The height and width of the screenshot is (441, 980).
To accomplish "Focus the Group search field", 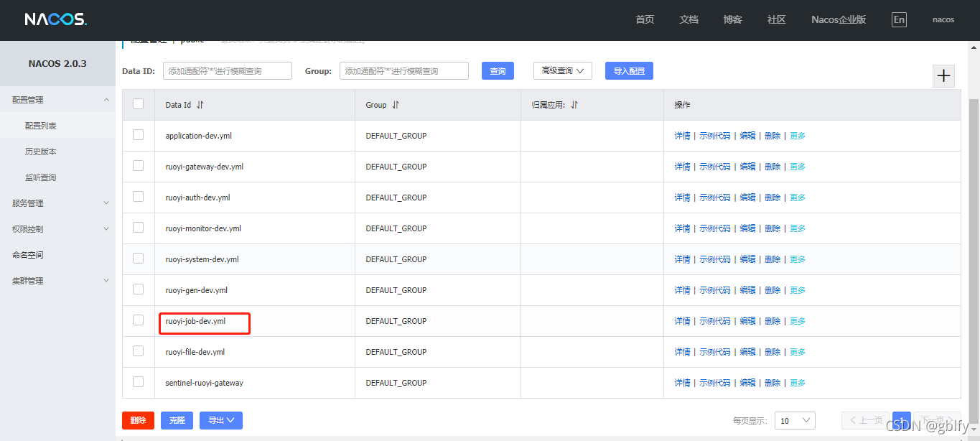I will coord(404,71).
